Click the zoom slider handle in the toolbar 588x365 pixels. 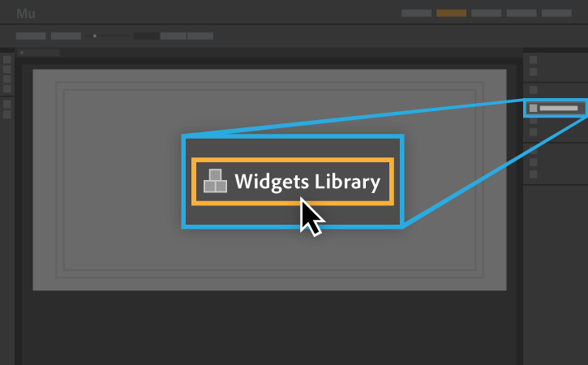click(x=95, y=36)
